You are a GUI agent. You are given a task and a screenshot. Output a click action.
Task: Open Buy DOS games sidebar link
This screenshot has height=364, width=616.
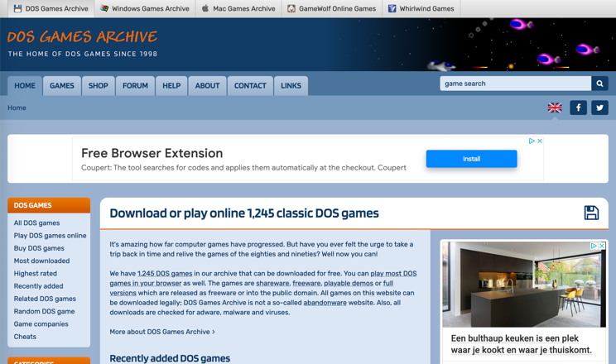pos(39,248)
